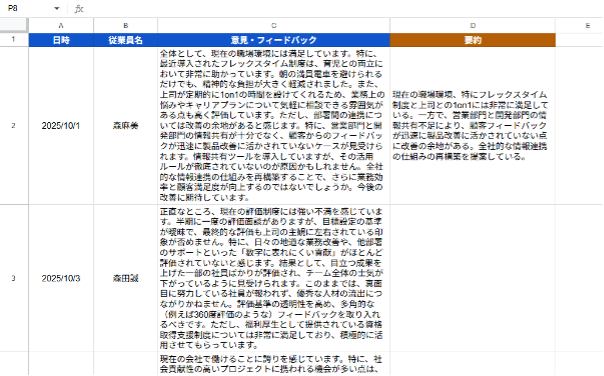Select column B header
The width and height of the screenshot is (604, 376).
[x=126, y=25]
